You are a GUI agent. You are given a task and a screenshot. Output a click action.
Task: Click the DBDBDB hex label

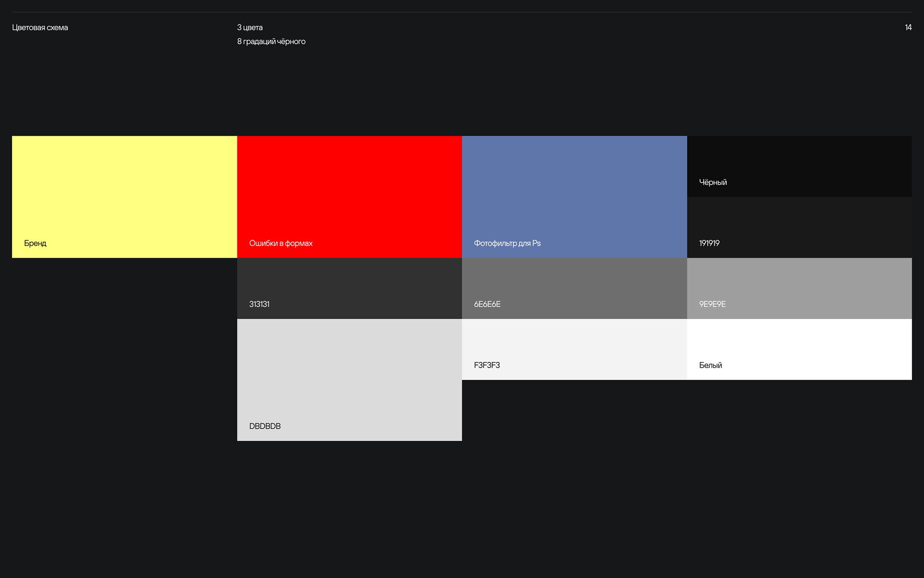pyautogui.click(x=265, y=426)
